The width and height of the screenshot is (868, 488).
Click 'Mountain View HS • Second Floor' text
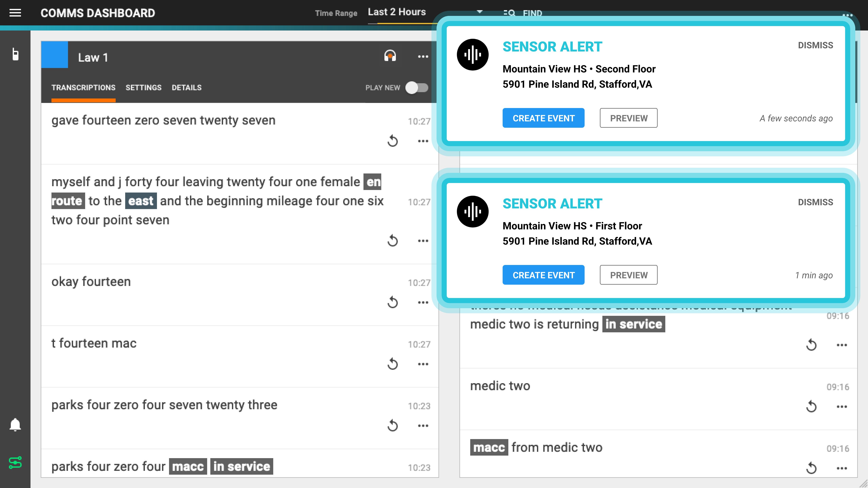tap(579, 69)
